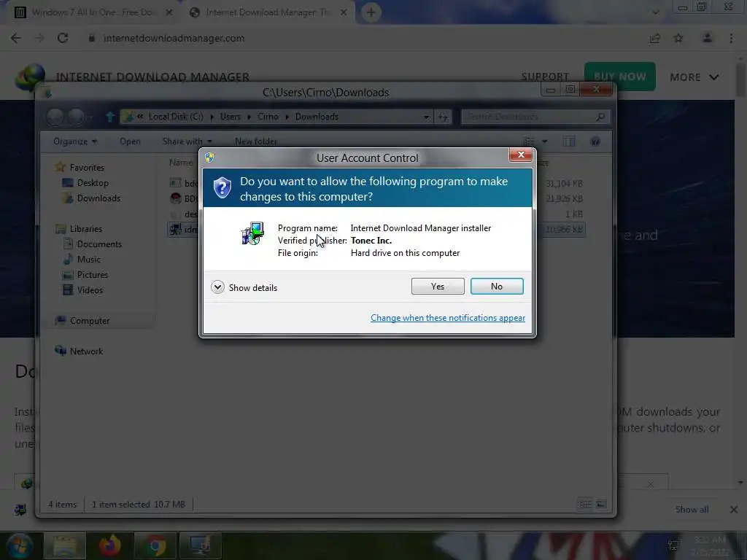Open Chrome profile icon

tap(708, 38)
